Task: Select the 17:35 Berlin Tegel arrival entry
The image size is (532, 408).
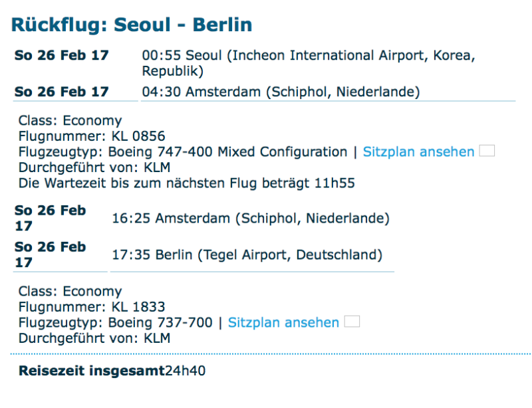Action: pyautogui.click(x=244, y=255)
